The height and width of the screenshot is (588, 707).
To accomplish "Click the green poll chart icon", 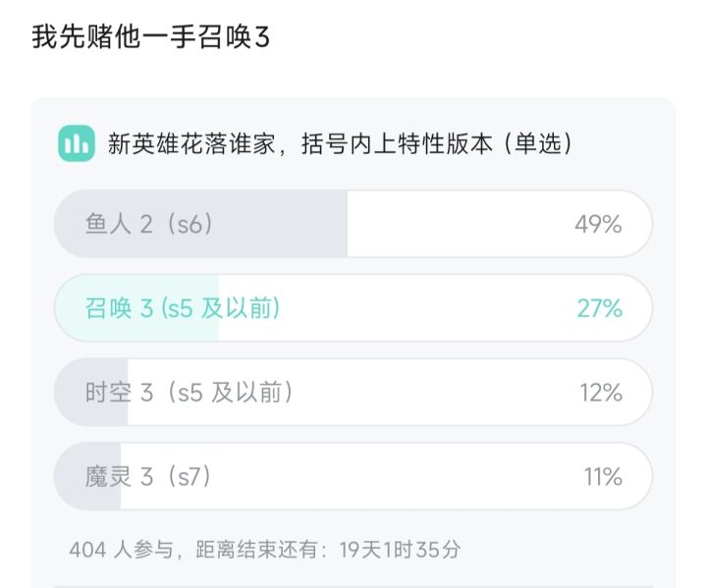I will (77, 143).
